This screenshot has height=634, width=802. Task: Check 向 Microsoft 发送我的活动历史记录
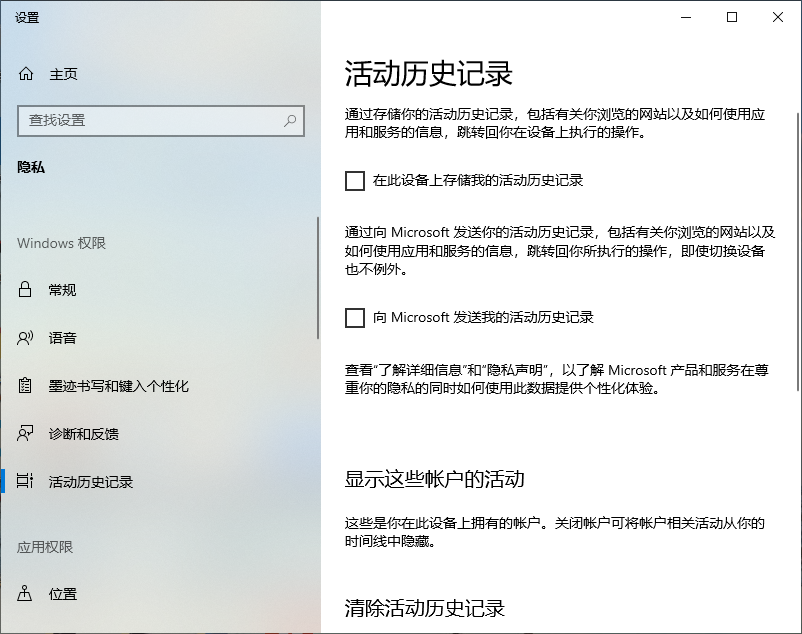tap(355, 318)
